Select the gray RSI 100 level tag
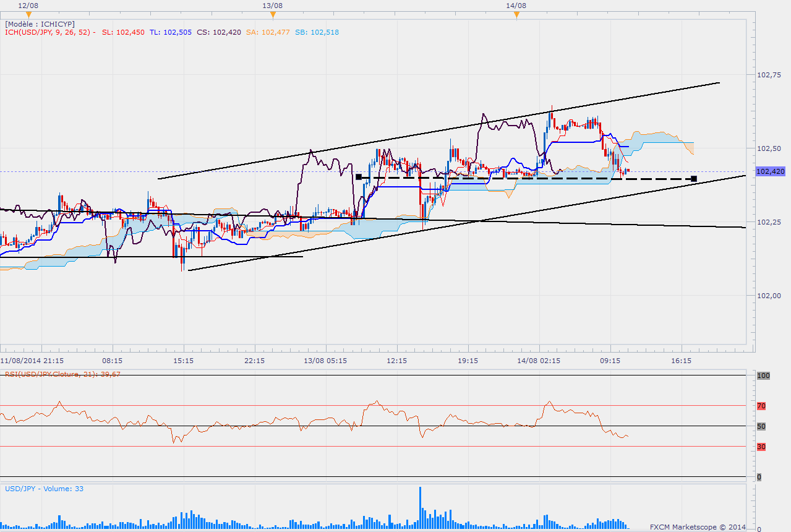This screenshot has width=791, height=532. click(x=763, y=375)
